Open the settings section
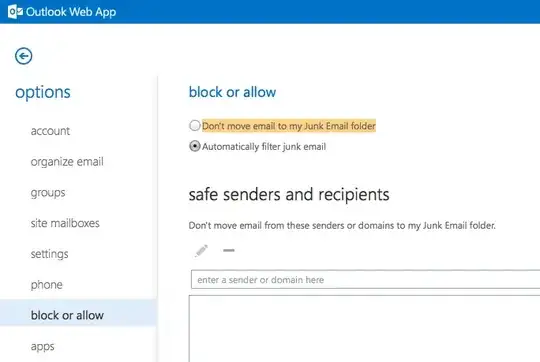Viewport: 540px width, 362px height. coord(50,254)
